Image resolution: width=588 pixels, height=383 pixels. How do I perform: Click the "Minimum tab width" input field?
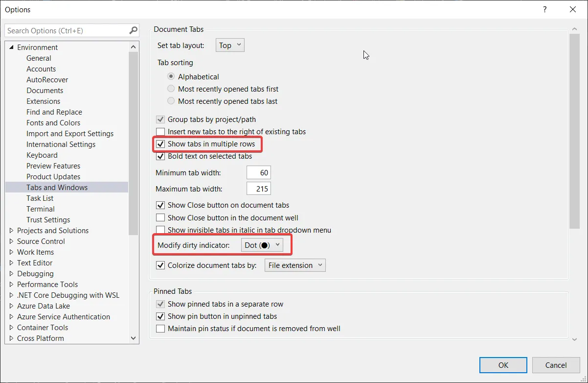259,172
